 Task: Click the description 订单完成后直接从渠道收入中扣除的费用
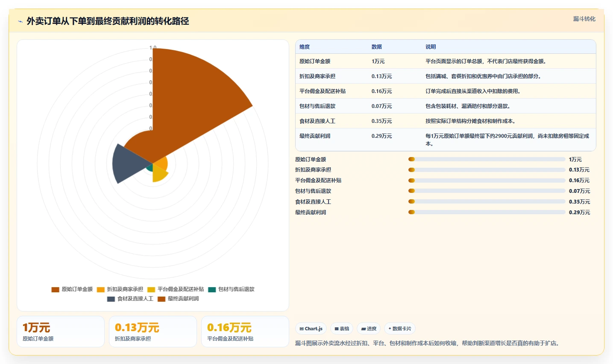(473, 91)
